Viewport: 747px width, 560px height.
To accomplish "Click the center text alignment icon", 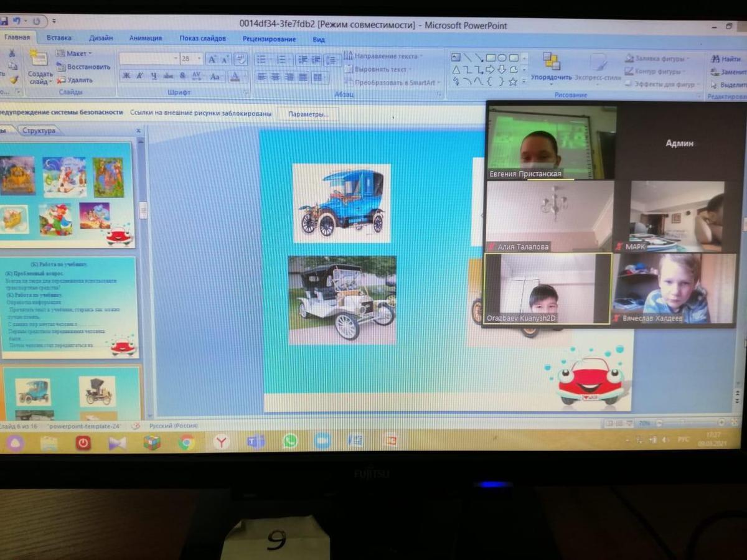I will click(275, 77).
